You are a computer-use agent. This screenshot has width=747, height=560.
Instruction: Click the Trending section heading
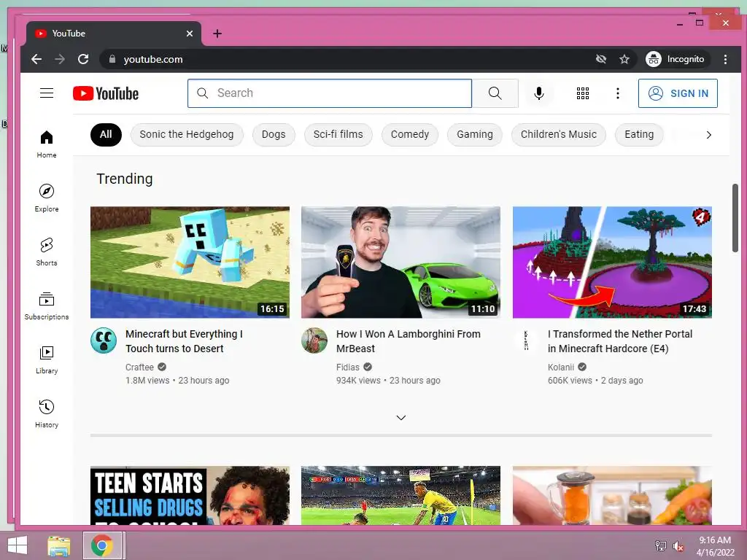click(125, 179)
